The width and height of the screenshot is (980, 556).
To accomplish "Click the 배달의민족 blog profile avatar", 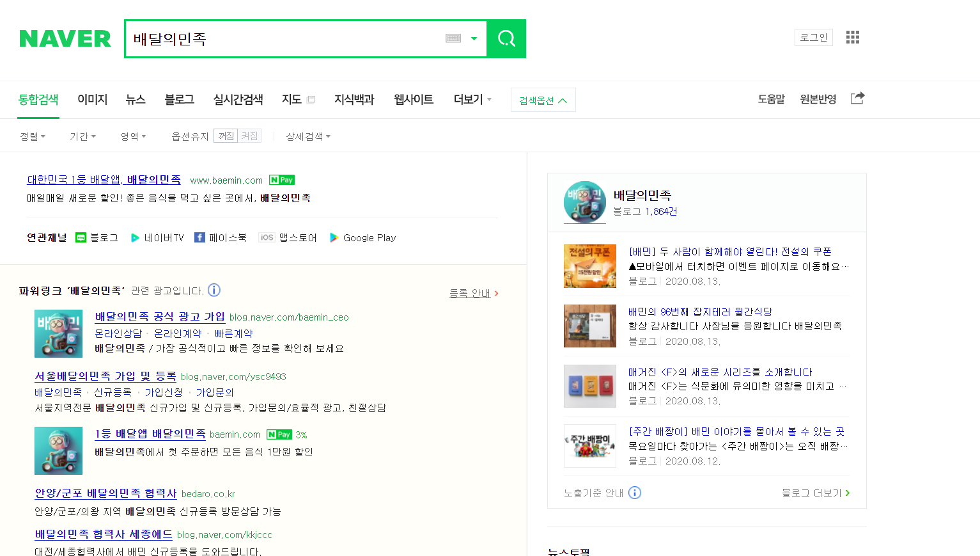I will click(585, 202).
